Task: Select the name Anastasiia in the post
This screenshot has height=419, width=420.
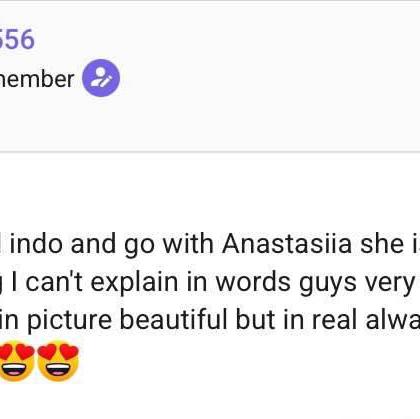Action: (x=287, y=243)
